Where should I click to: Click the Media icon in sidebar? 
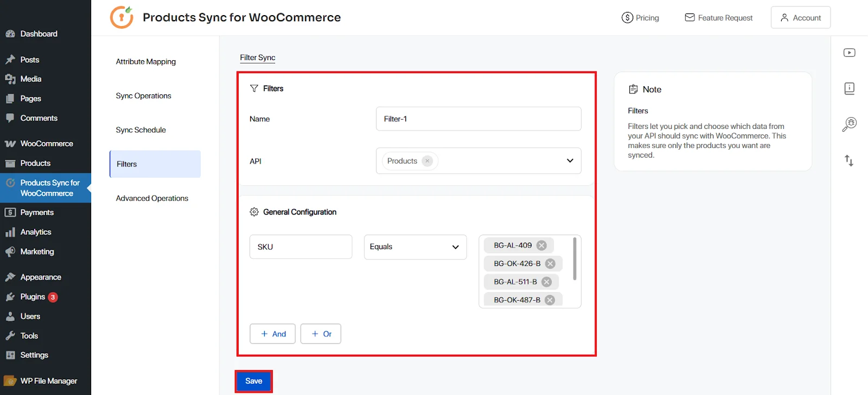[10, 79]
